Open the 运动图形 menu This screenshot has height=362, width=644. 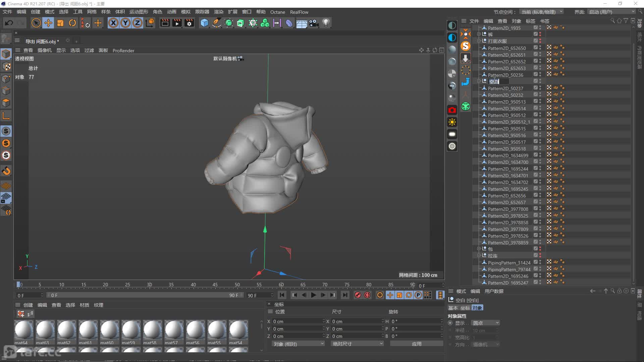[139, 12]
